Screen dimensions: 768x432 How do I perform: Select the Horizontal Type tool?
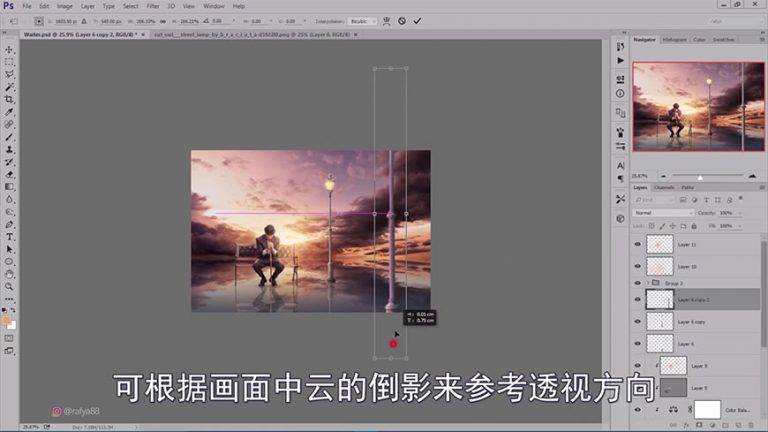(9, 237)
